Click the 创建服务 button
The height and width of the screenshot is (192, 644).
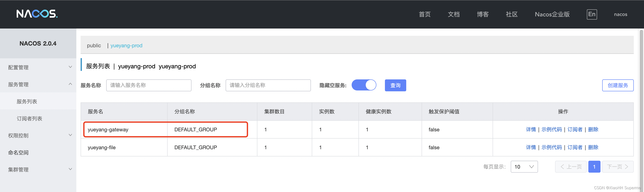coord(618,85)
